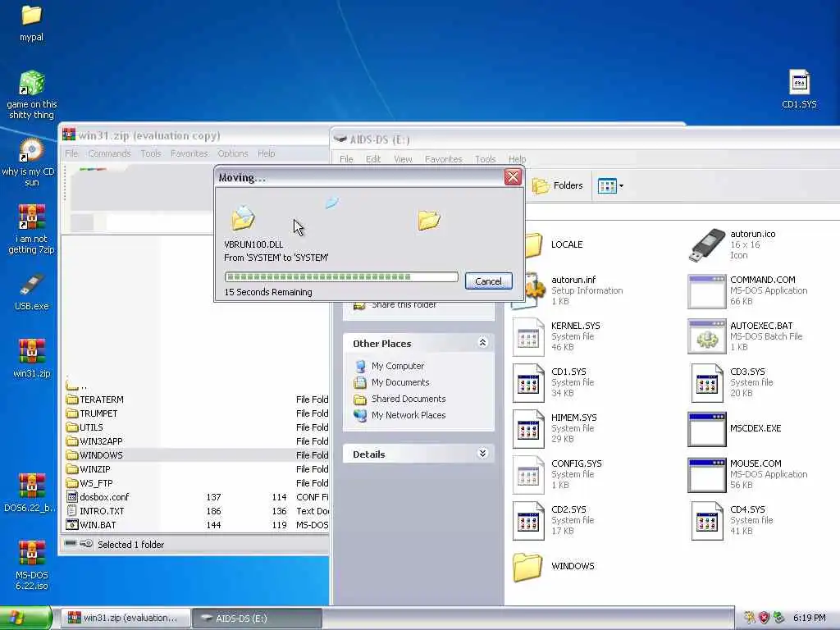The image size is (840, 630).
Task: Select the DOS6.22_b archive desktop icon
Action: point(30,492)
